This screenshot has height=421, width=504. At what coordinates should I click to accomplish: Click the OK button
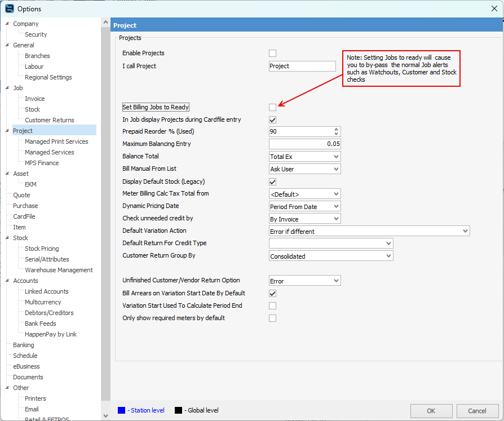click(x=431, y=411)
